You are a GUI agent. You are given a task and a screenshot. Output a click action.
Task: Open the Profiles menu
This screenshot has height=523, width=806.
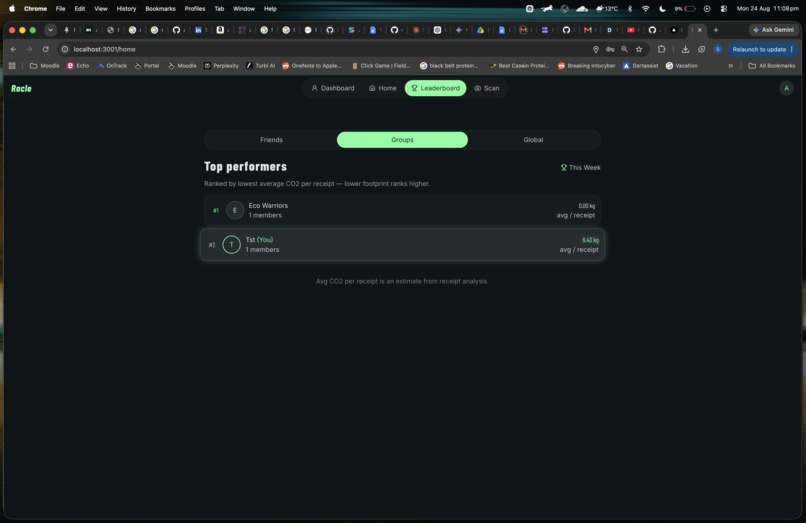(195, 8)
